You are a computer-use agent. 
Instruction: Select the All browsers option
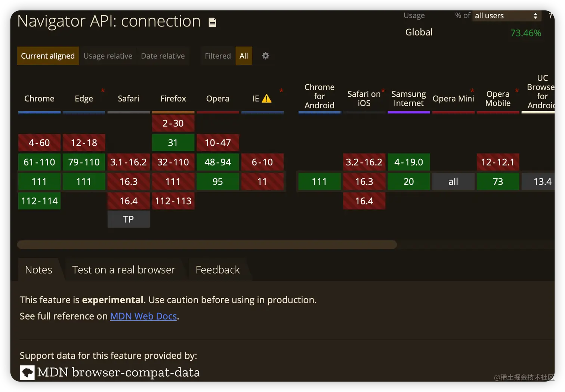[244, 56]
